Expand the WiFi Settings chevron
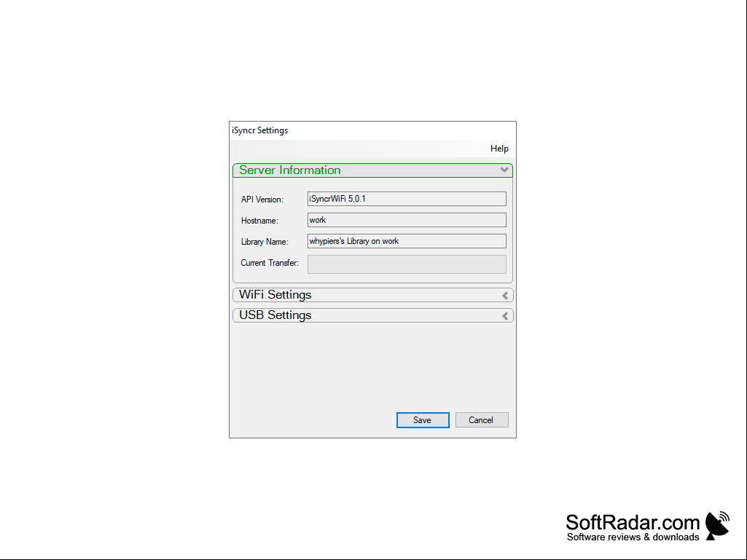The width and height of the screenshot is (747, 560). click(x=505, y=296)
